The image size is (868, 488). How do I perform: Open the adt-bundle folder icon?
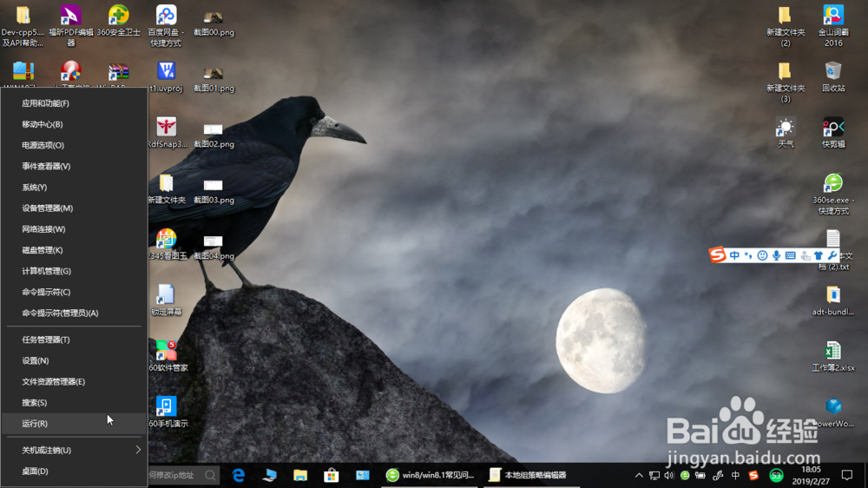[x=833, y=300]
